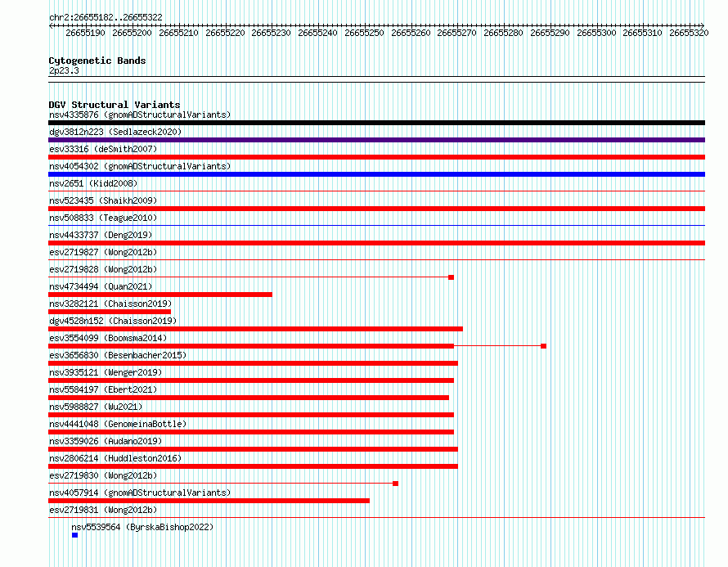Click ruler position 26655220
728x567 pixels.
pyautogui.click(x=225, y=33)
